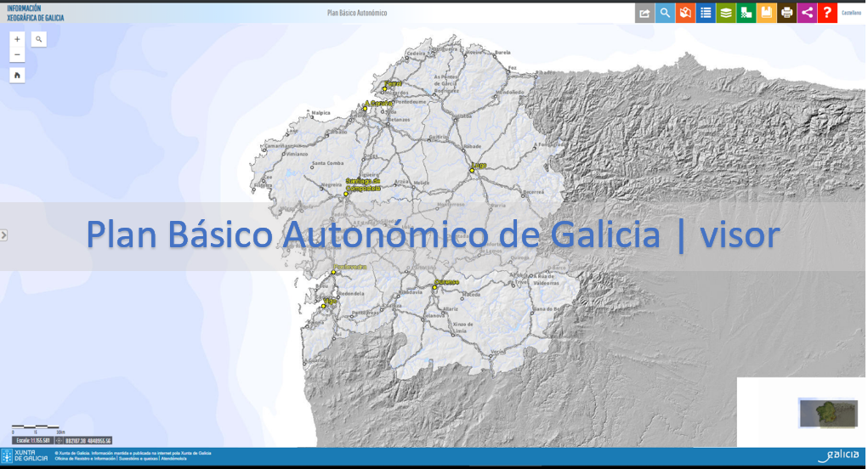The width and height of the screenshot is (868, 469).
Task: Click the gray export arrow icon
Action: (645, 13)
